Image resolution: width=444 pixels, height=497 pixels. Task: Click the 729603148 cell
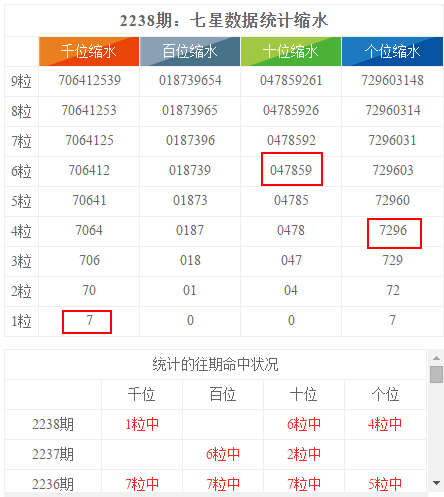point(392,80)
